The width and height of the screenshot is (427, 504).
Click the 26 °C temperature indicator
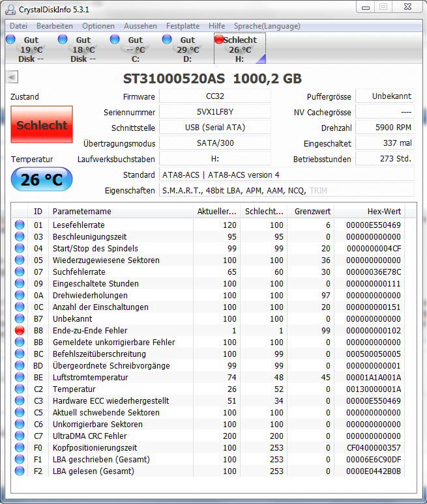[x=42, y=179]
